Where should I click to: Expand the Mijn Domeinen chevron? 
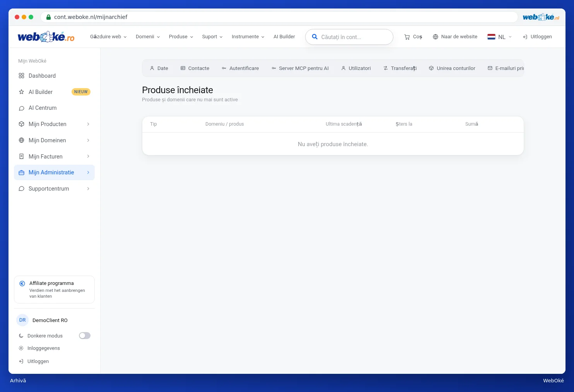pos(88,140)
